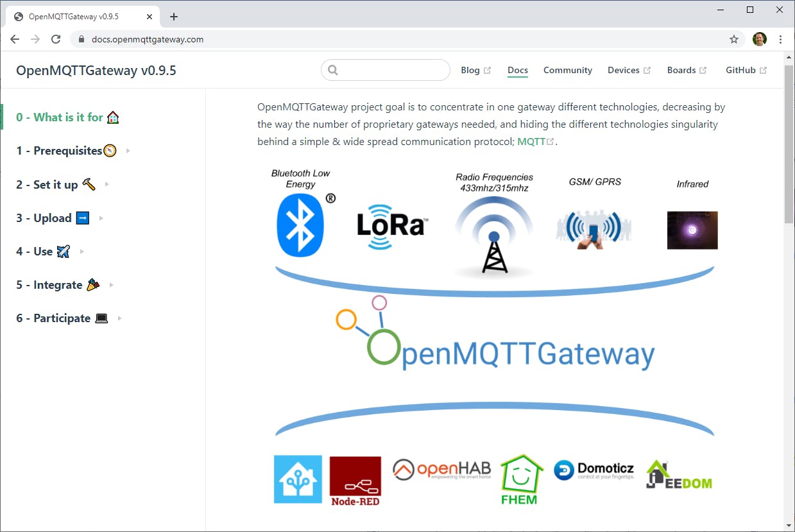Viewport: 795px width, 532px height.
Task: Click the Infrared LED picture
Action: [x=692, y=230]
